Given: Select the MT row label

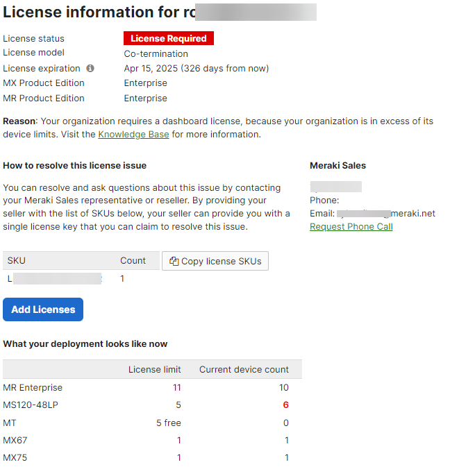Looking at the screenshot, I should coord(10,423).
